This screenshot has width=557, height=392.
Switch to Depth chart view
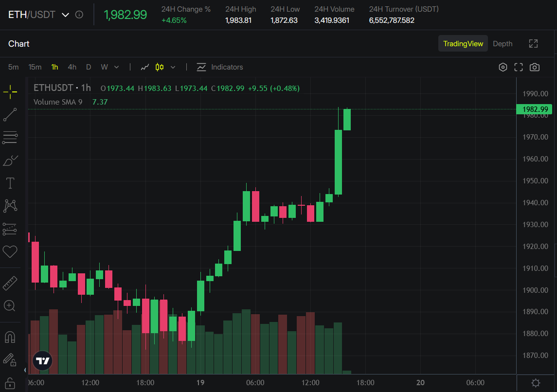coord(503,44)
